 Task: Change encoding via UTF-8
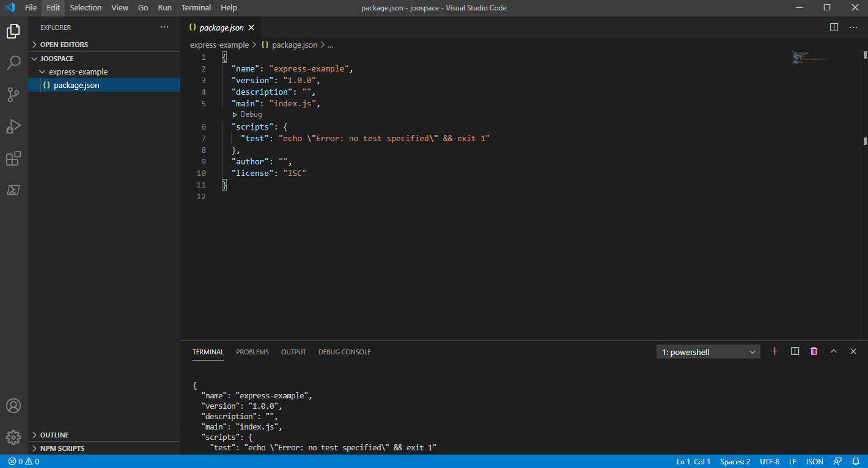pyautogui.click(x=770, y=462)
